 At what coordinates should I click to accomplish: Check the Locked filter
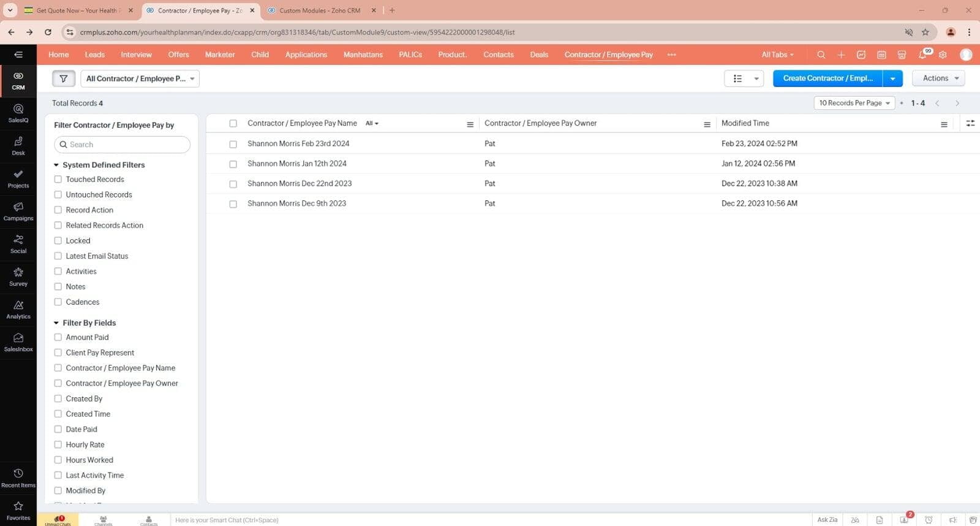pyautogui.click(x=58, y=240)
